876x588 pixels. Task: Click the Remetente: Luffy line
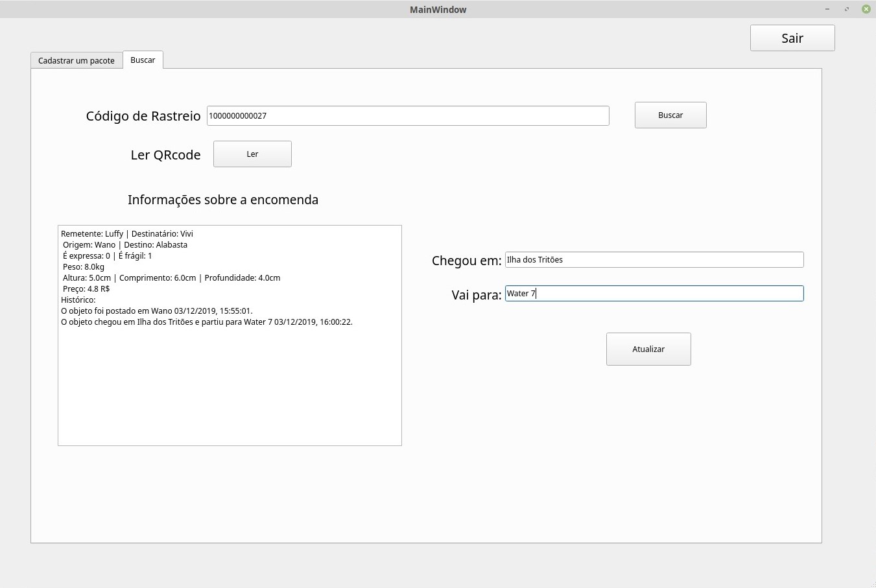(x=127, y=233)
